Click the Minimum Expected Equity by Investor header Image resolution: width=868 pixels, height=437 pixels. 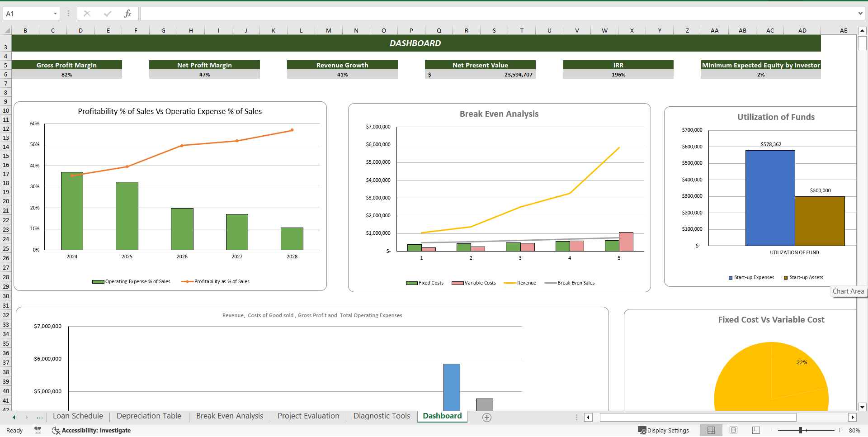click(x=761, y=65)
